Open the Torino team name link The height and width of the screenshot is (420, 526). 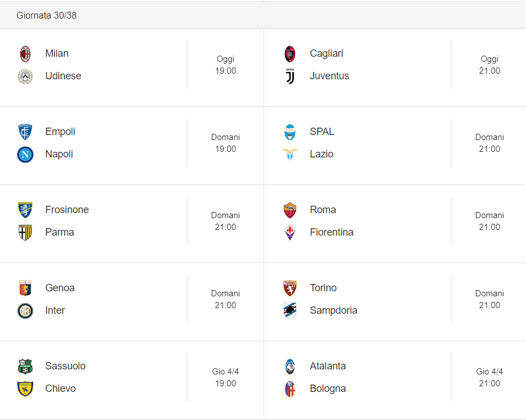(x=323, y=288)
